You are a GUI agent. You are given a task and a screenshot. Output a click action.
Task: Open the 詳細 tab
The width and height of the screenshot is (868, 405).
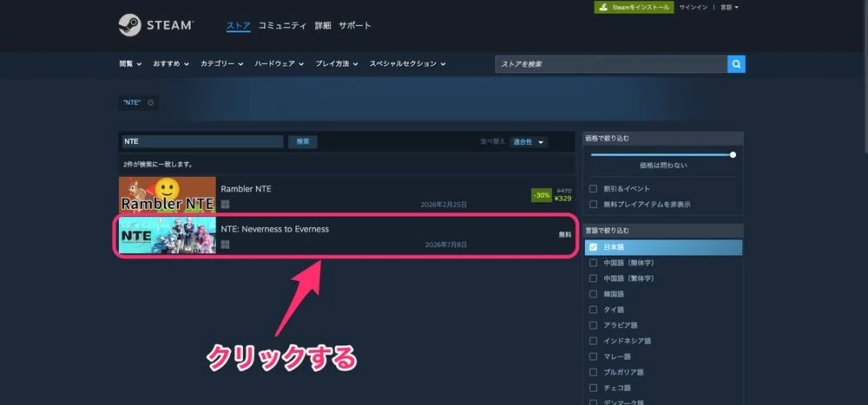pos(323,25)
